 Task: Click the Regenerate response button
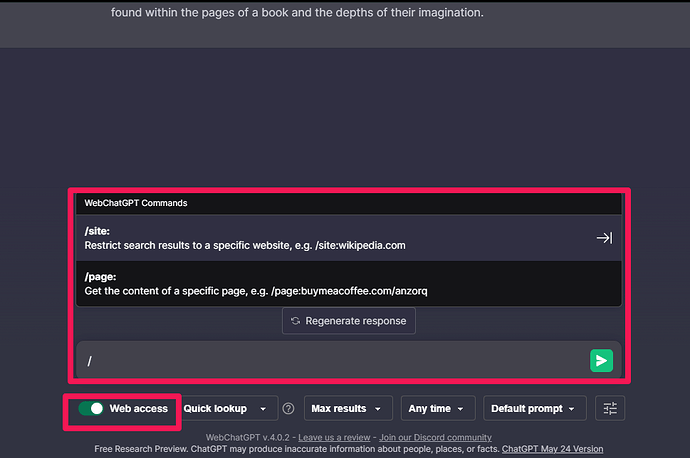349,321
